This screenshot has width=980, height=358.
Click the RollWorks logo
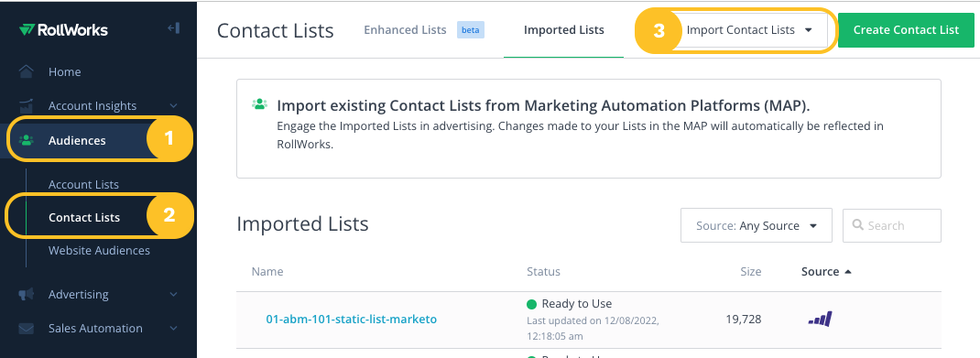63,29
